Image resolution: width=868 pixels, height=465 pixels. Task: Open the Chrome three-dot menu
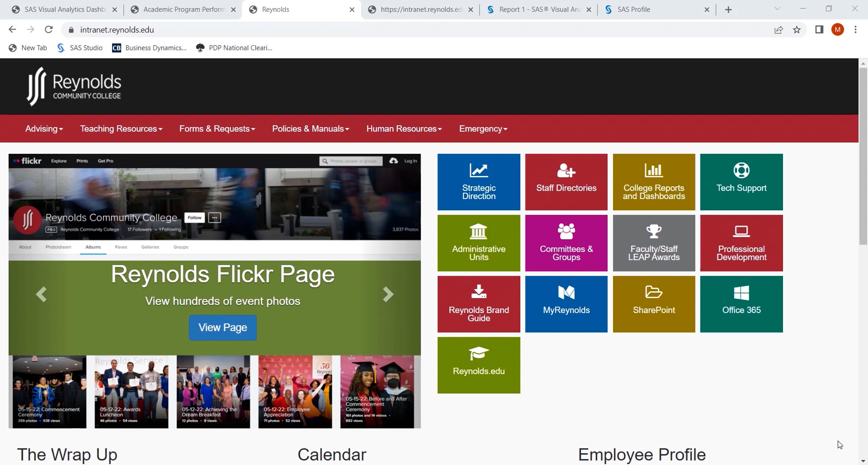click(855, 30)
